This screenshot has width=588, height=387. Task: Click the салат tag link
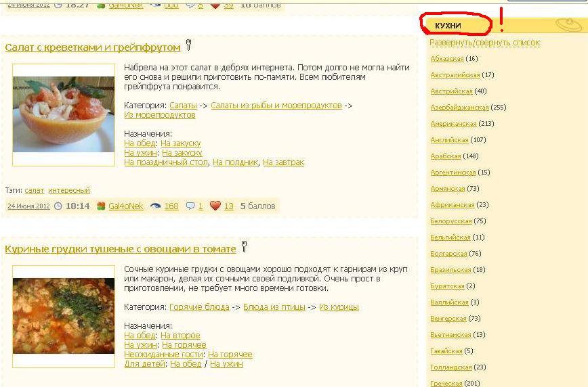(x=34, y=191)
